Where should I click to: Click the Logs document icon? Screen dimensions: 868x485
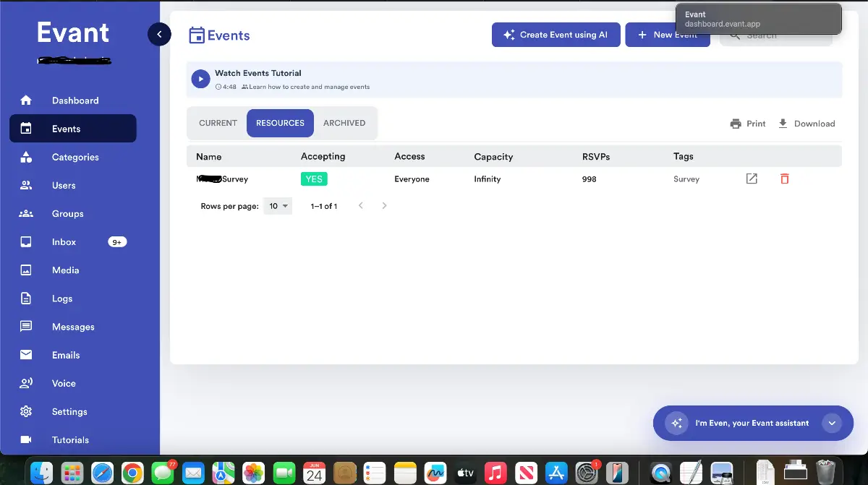pos(26,298)
